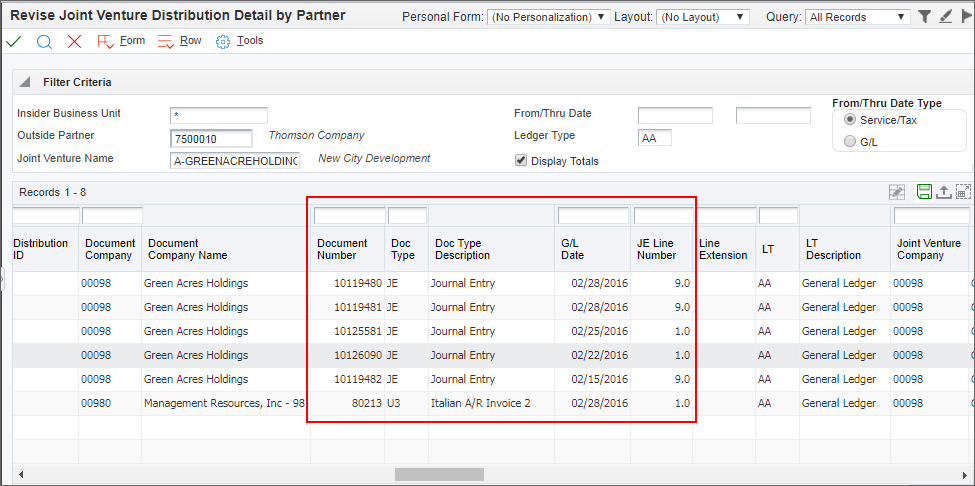Image resolution: width=975 pixels, height=486 pixels.
Task: Click the 00980 document company cell
Action: click(110, 403)
